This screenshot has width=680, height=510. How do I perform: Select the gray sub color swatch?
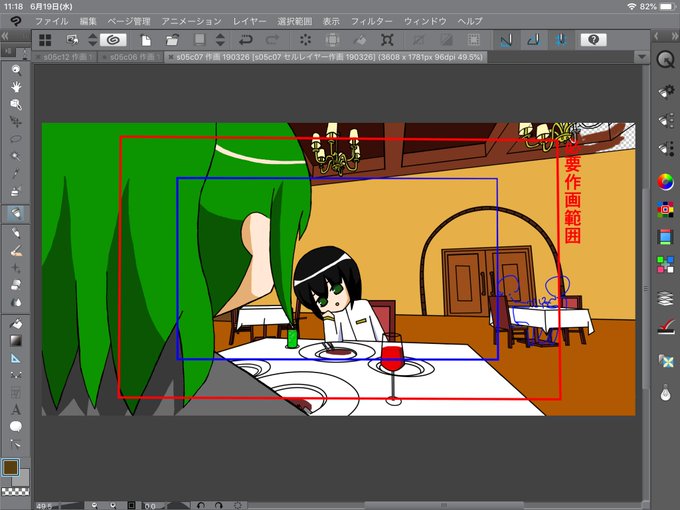pyautogui.click(x=23, y=479)
